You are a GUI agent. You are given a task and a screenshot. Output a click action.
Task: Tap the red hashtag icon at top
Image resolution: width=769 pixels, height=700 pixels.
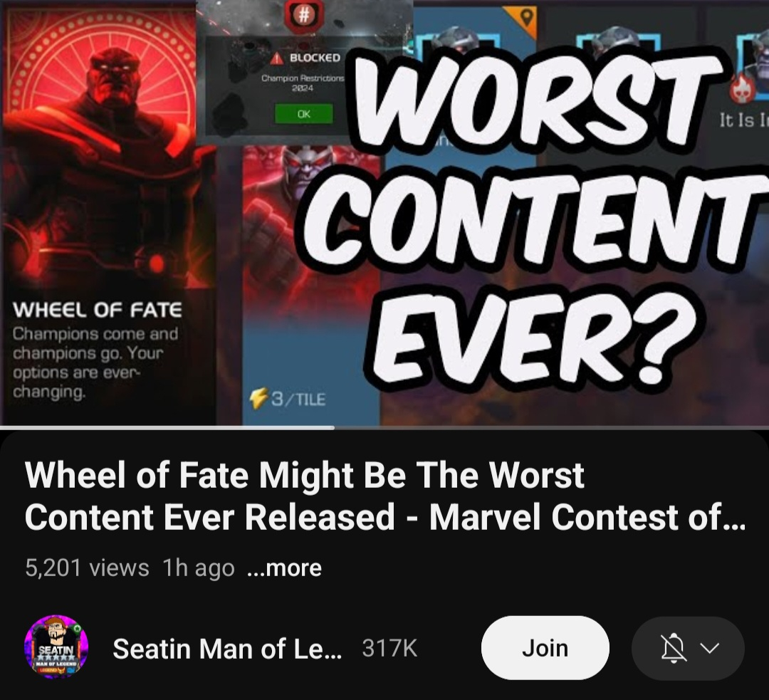pos(303,16)
